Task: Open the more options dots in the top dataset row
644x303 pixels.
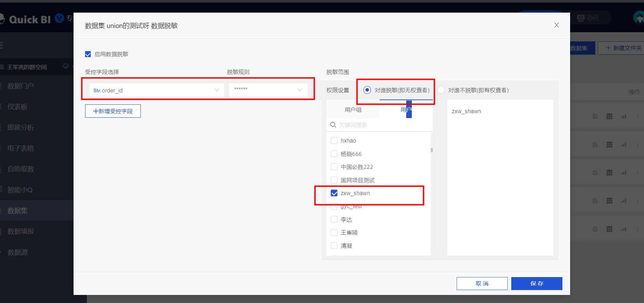Action: 638,116
